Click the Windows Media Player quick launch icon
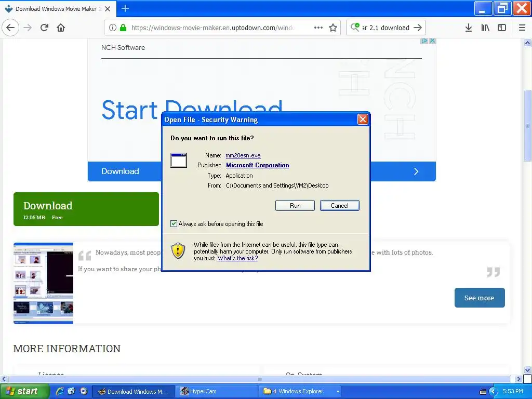Screen dimensions: 532x399 84,391
